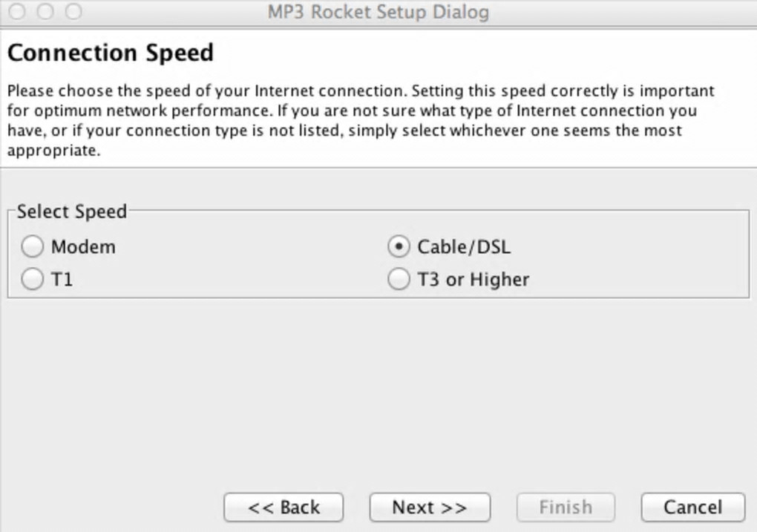The image size is (757, 532).
Task: Click the "Cable/DSL" option label text
Action: coord(464,246)
